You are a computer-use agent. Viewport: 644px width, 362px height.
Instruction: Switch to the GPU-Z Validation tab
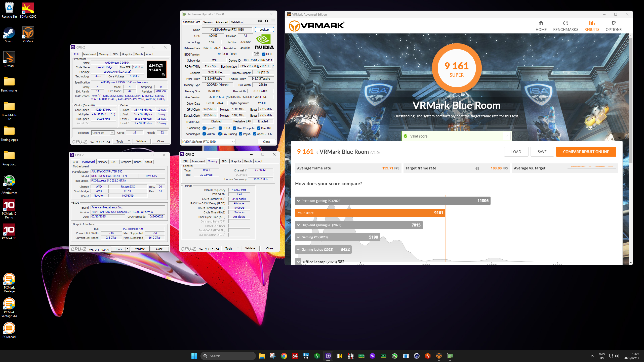(x=237, y=22)
